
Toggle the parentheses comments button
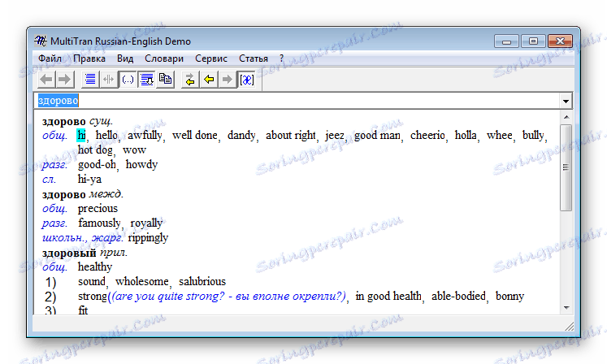[x=128, y=80]
